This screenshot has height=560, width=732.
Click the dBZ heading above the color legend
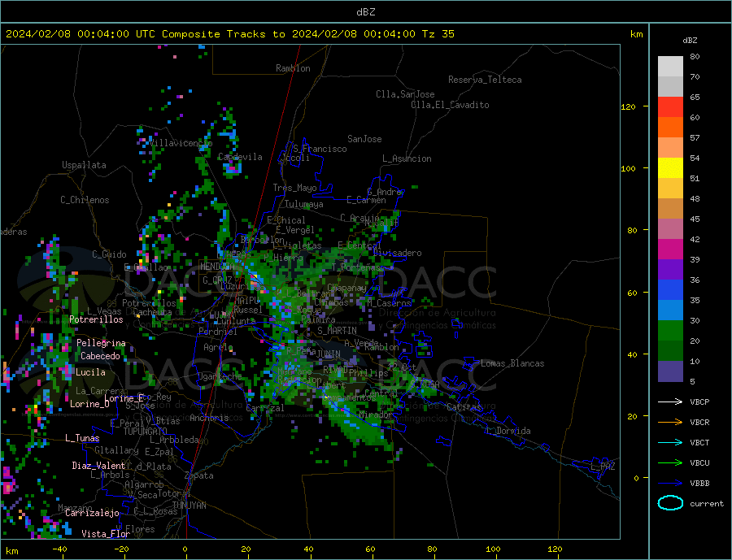(x=690, y=41)
